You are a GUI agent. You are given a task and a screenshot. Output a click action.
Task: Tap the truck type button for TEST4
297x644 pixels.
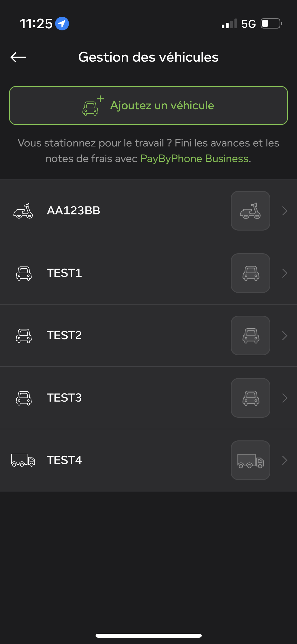pos(250,460)
